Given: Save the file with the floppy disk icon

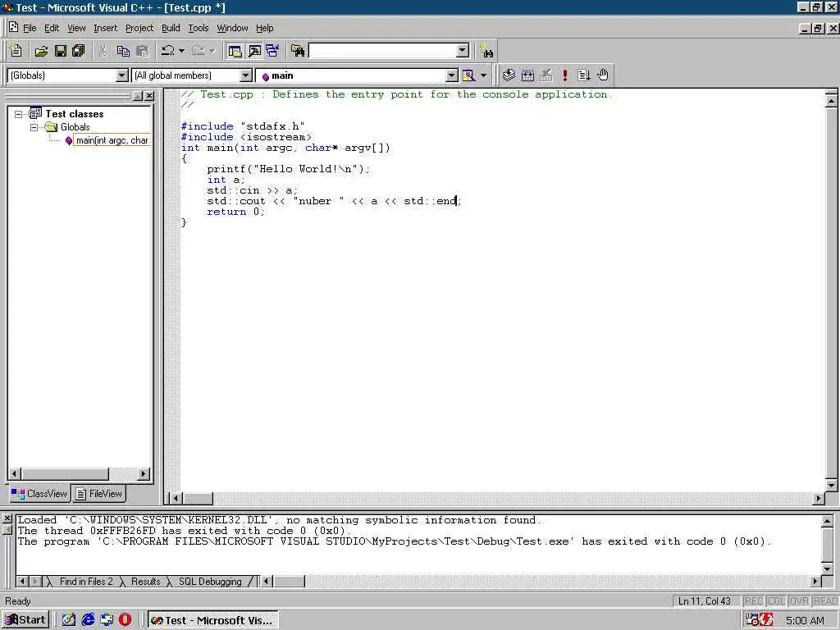Looking at the screenshot, I should [61, 51].
